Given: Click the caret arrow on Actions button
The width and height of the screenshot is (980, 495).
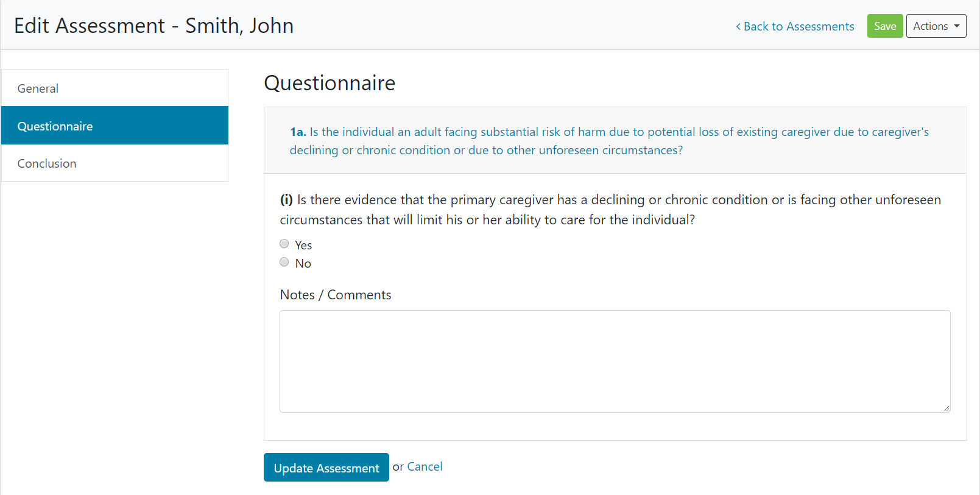Looking at the screenshot, I should click(x=957, y=26).
